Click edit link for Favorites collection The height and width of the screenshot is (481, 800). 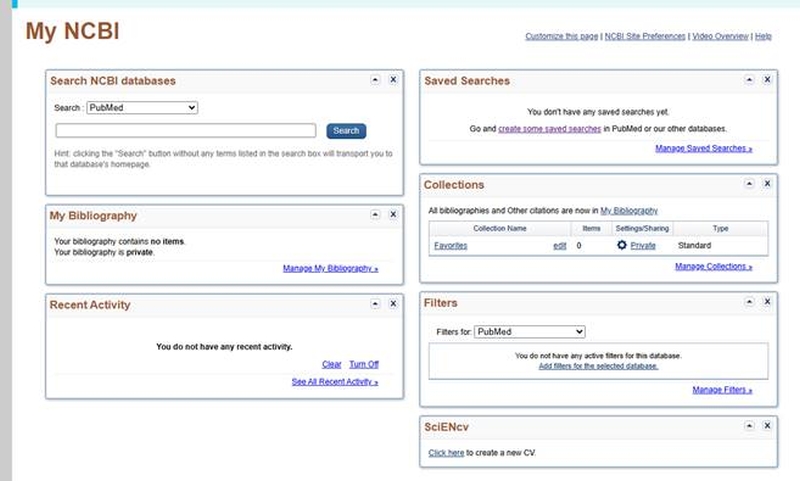(x=560, y=246)
